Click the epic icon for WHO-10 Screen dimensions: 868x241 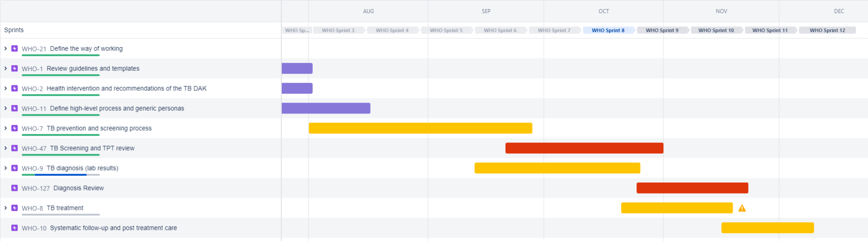point(14,228)
